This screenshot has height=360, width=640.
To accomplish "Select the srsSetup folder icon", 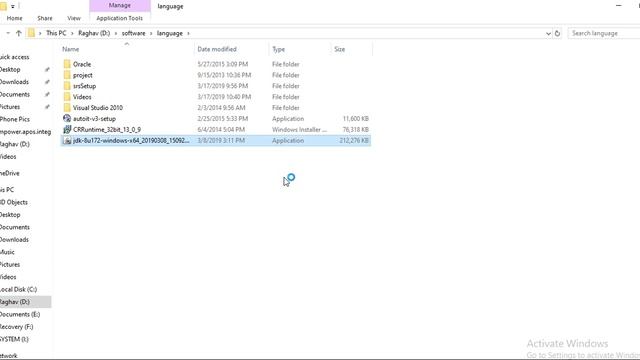I will (x=67, y=86).
